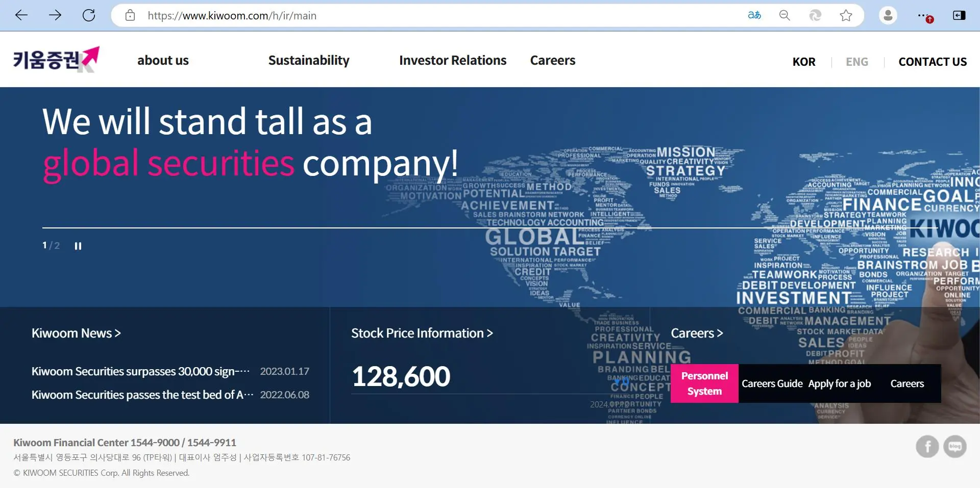Add this page to favorites with the star icon

pos(846,15)
